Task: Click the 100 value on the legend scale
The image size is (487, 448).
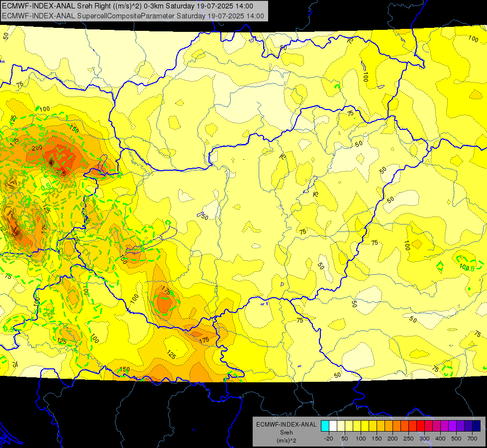Action: click(361, 439)
